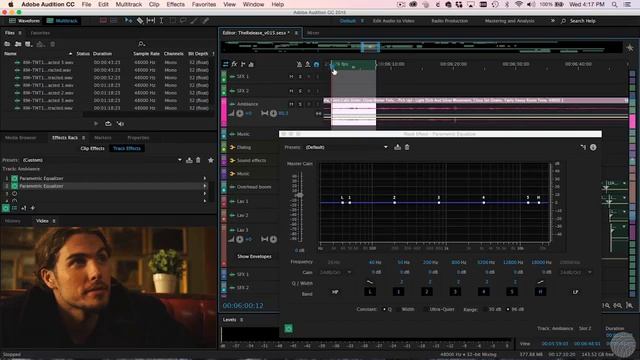Click info icon in Parametric Equalizer
Image resolution: width=640 pixels, height=360 pixels.
[593, 147]
